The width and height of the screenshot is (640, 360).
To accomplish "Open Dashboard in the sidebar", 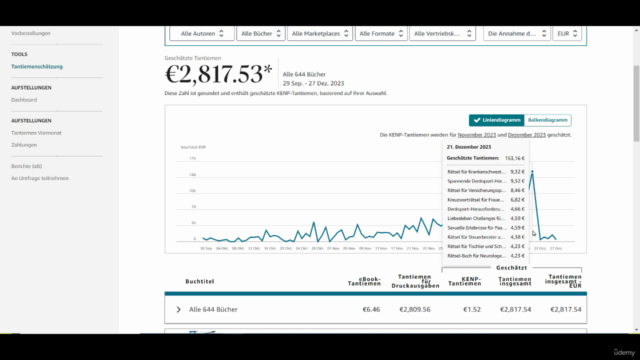I will [x=24, y=100].
